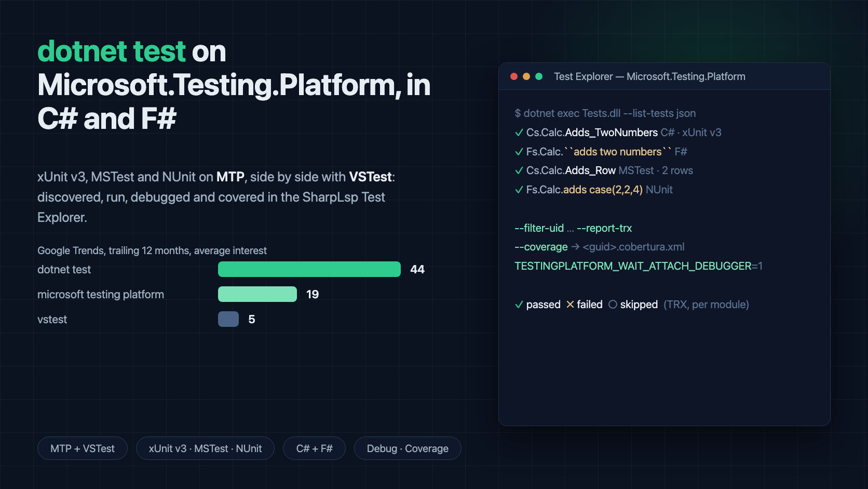Click the Cs.Calc.Adds_TwoNumbers test row
The width and height of the screenshot is (868, 489).
pos(618,133)
